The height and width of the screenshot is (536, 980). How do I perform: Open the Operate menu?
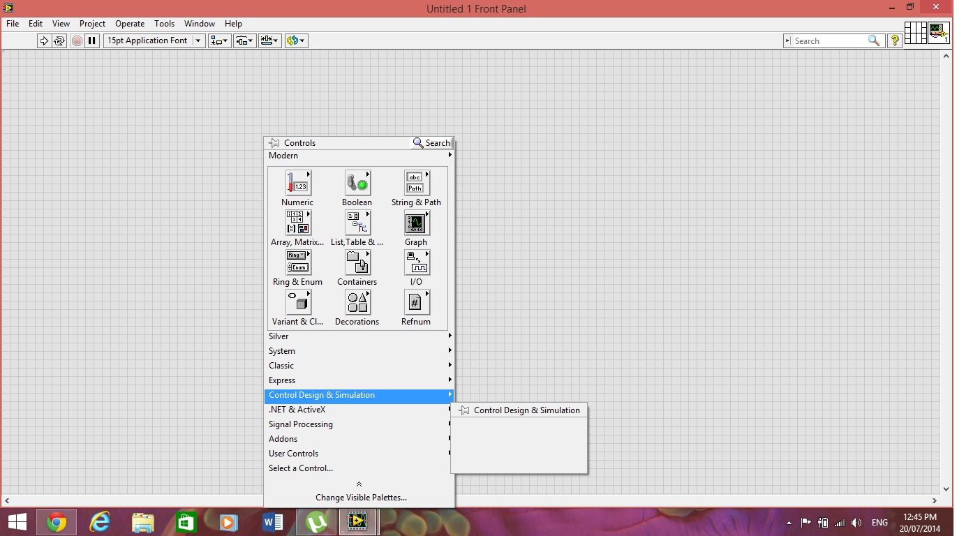pyautogui.click(x=130, y=24)
